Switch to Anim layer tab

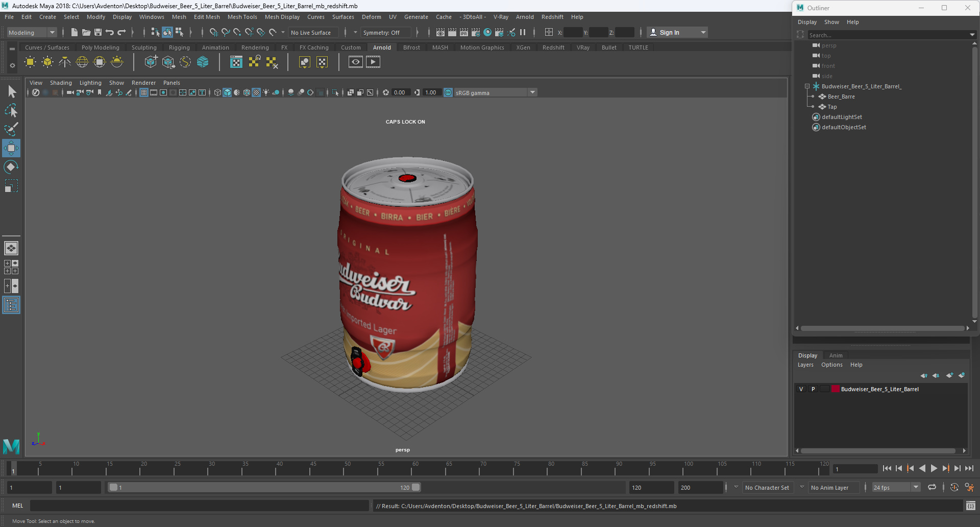tap(836, 355)
